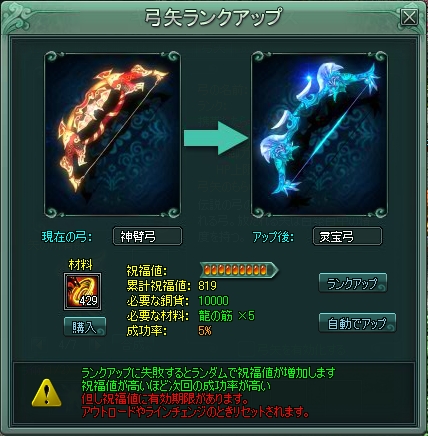Click the 弓矢ランクアップ title bar
This screenshot has height=436, width=428.
tap(213, 17)
